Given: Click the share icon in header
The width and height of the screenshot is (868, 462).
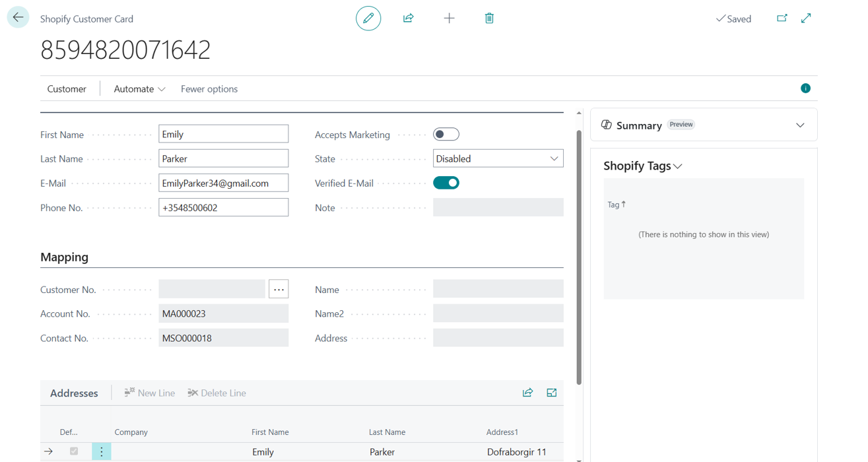Looking at the screenshot, I should click(409, 18).
